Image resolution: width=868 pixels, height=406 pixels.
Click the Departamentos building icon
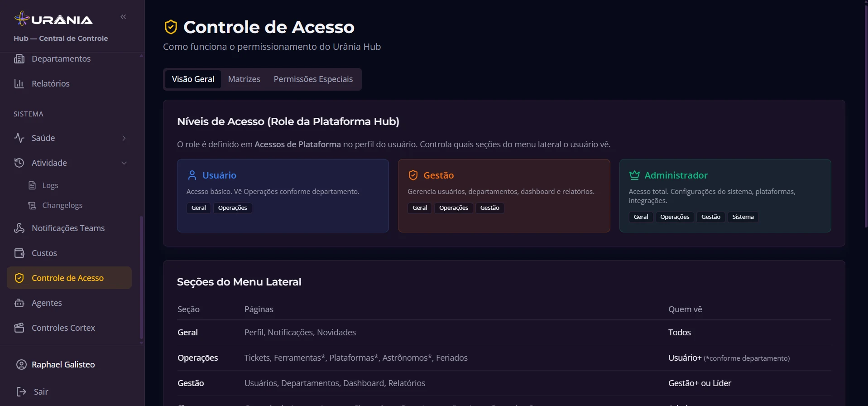(x=19, y=58)
